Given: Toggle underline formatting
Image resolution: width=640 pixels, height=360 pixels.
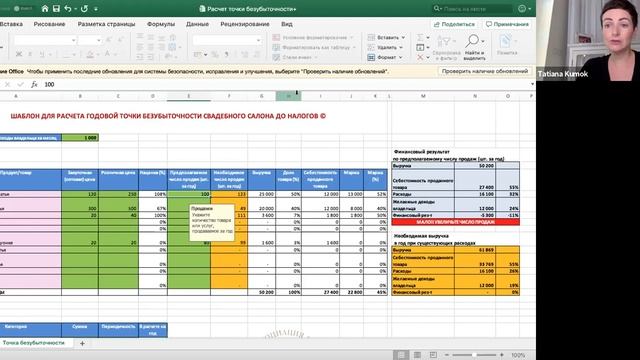Looking at the screenshot, I should [42, 54].
